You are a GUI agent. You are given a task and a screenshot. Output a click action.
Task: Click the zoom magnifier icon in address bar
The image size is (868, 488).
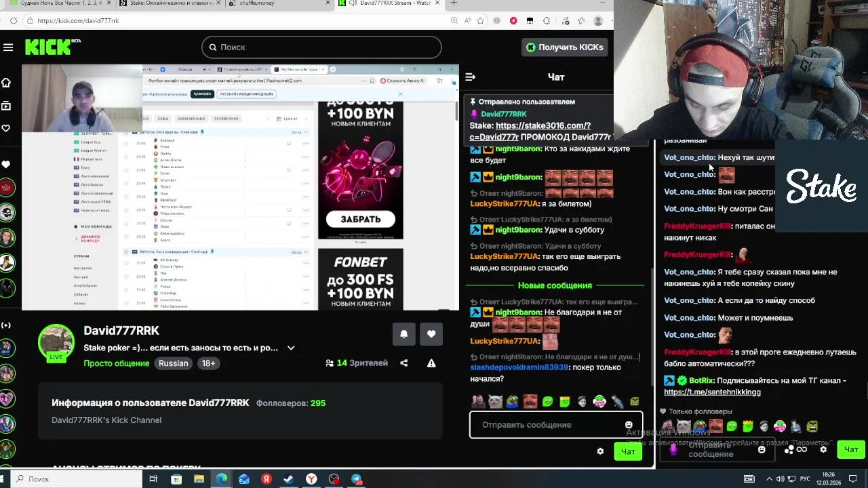click(454, 21)
